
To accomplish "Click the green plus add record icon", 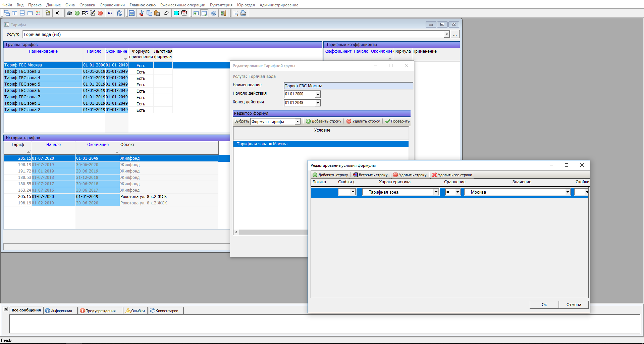I will tap(77, 13).
